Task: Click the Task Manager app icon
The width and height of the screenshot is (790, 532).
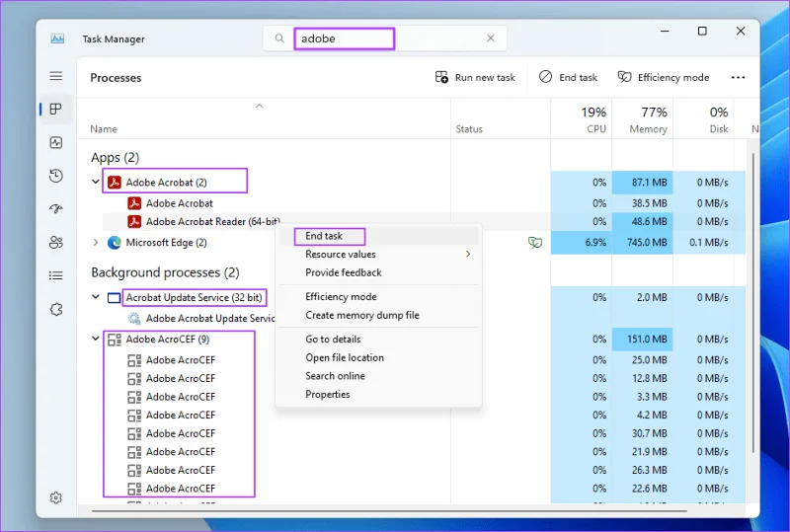Action: pyautogui.click(x=57, y=38)
